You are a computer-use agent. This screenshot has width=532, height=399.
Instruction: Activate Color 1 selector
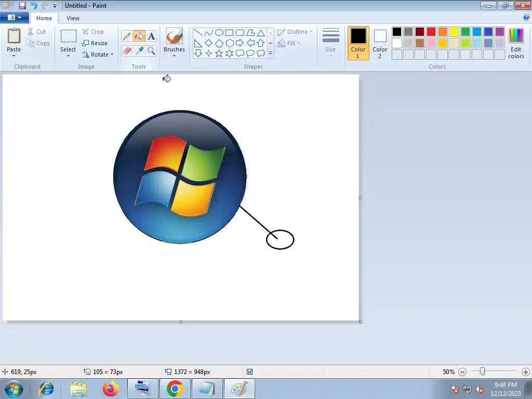pos(358,43)
